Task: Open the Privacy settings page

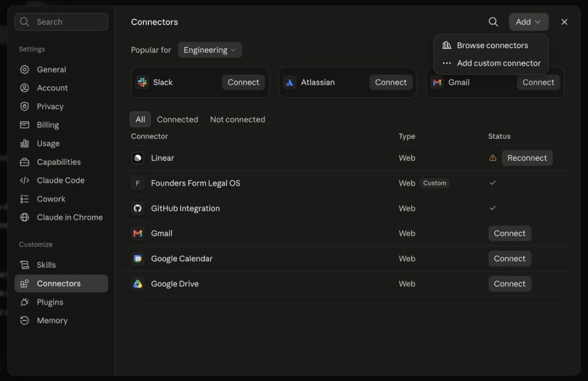Action: click(61, 106)
